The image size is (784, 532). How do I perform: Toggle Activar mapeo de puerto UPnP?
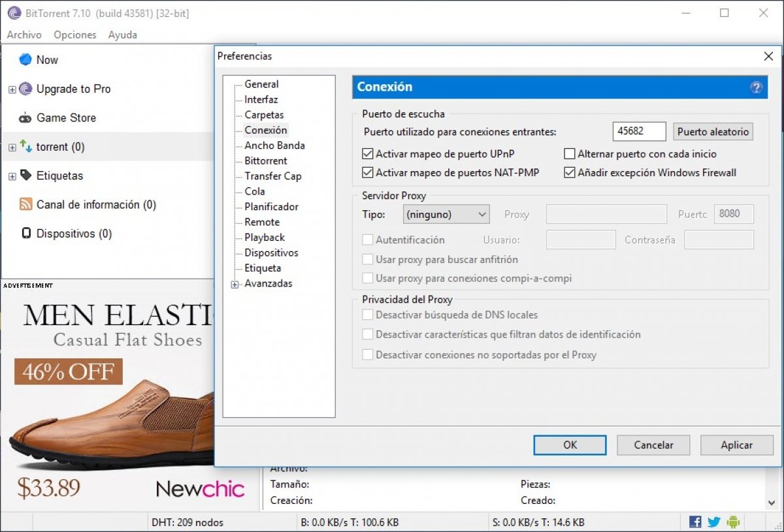pos(368,154)
